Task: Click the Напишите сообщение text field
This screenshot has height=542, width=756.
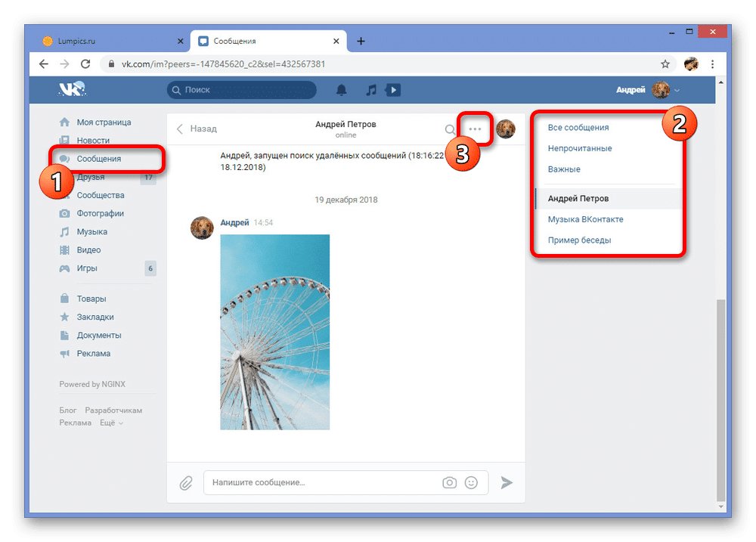Action: point(321,482)
